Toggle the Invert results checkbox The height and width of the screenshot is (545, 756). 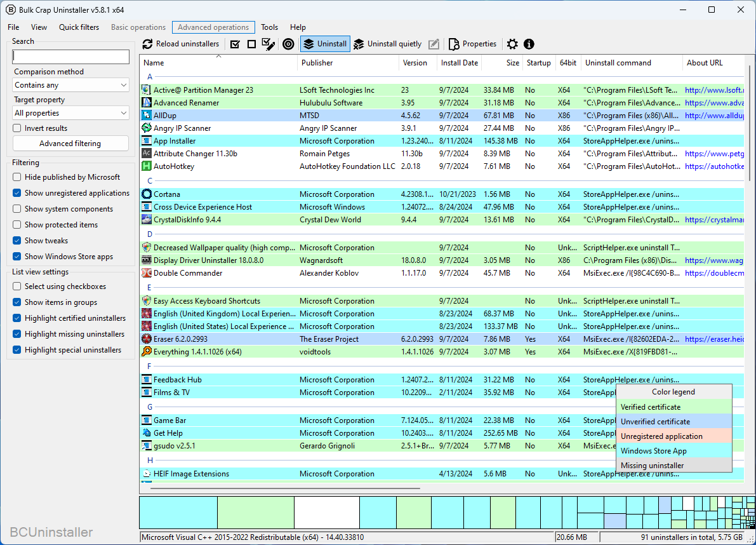(x=17, y=128)
